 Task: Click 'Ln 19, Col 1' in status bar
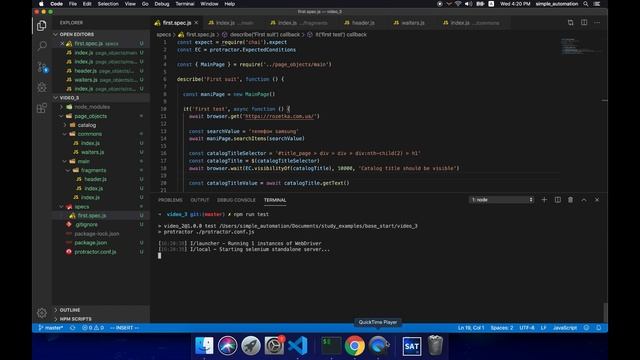(x=471, y=328)
